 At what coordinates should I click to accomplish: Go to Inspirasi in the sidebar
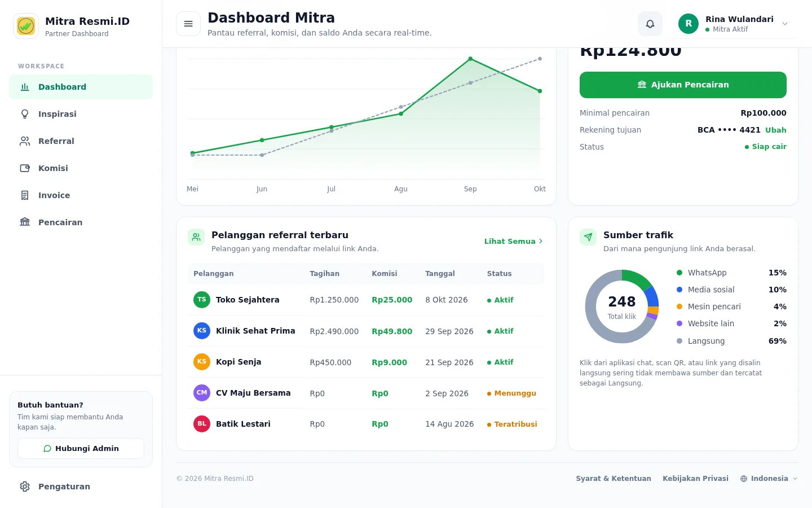(x=81, y=114)
